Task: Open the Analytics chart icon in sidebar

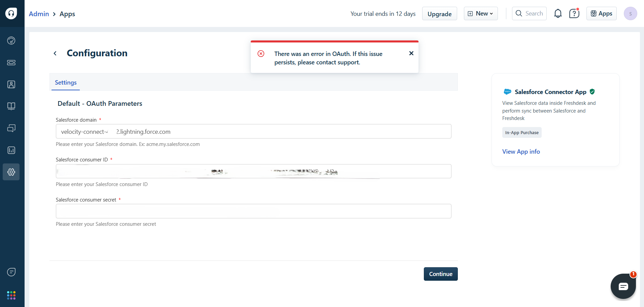Action: pyautogui.click(x=11, y=150)
